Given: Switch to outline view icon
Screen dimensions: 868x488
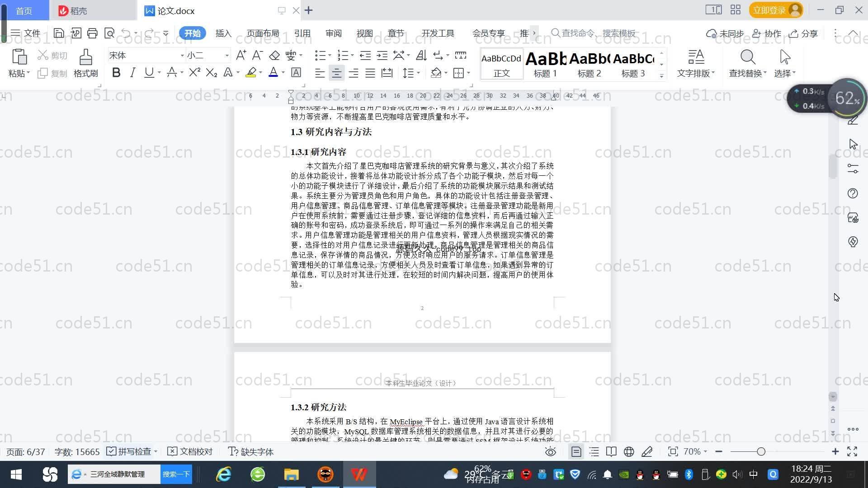Looking at the screenshot, I should (x=594, y=451).
